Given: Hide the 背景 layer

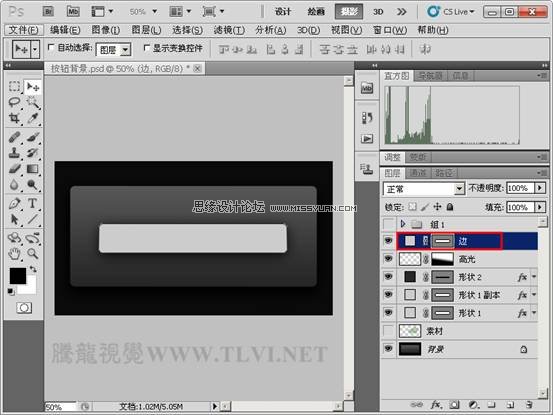Looking at the screenshot, I should coord(388,349).
